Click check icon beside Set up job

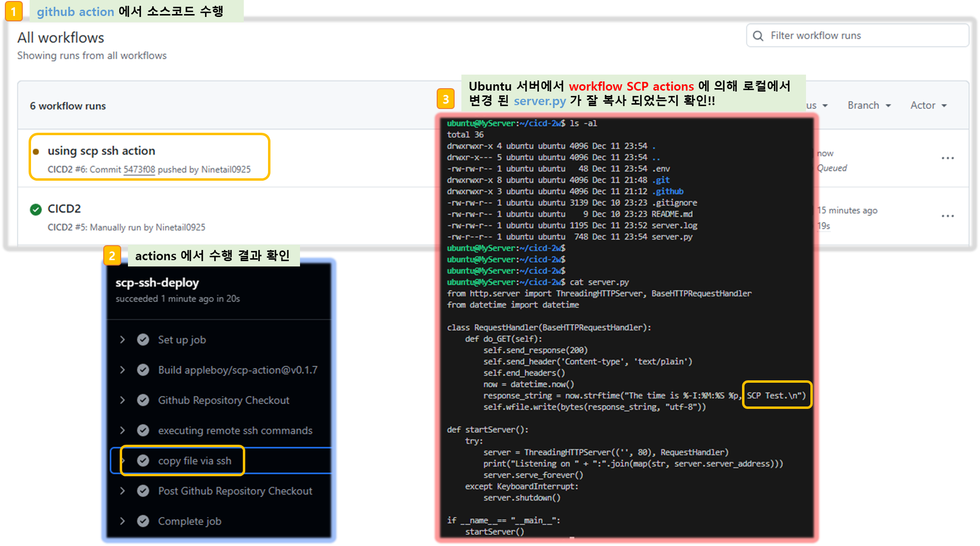pyautogui.click(x=143, y=340)
